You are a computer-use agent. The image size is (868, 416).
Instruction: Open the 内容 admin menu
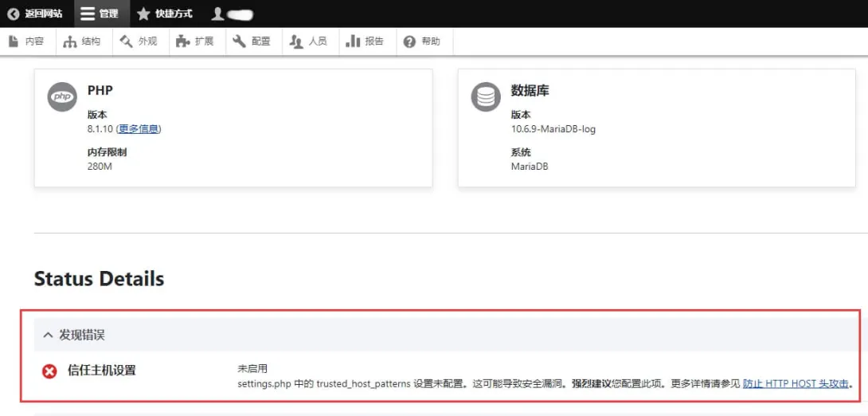coord(34,41)
